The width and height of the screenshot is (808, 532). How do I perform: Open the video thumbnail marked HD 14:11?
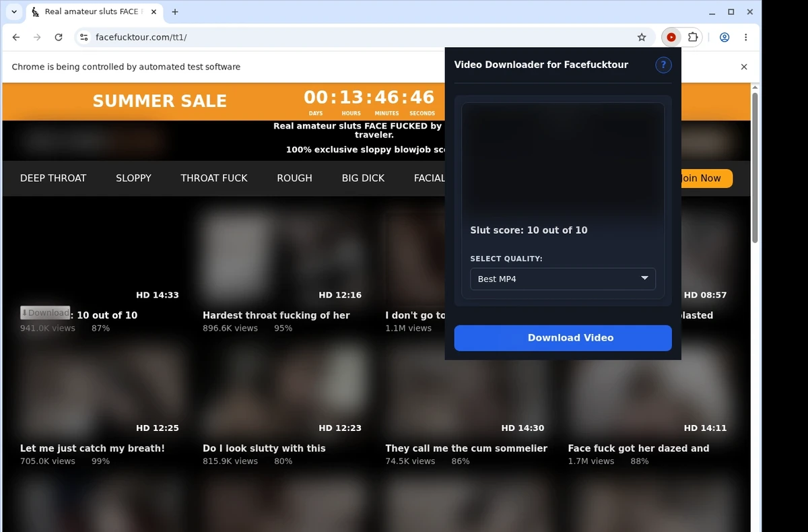648,389
